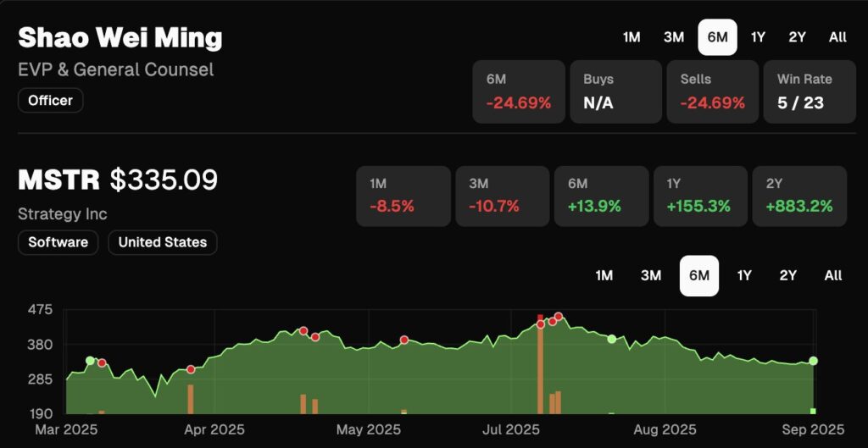
Task: Open the Win Rate 5 / 23 card
Action: click(809, 91)
